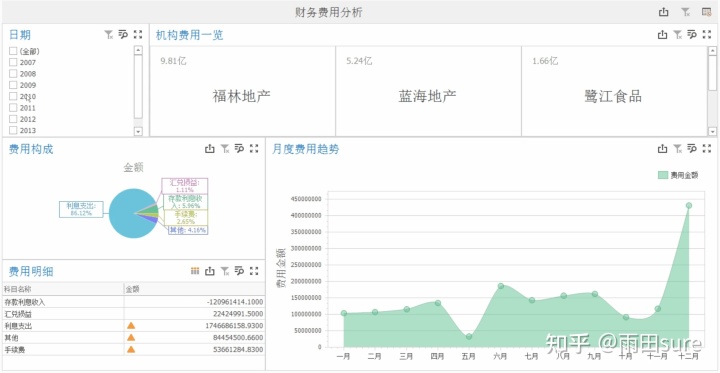Clear the dashboard-wide master filter in title bar
720x373 pixels.
tap(686, 12)
